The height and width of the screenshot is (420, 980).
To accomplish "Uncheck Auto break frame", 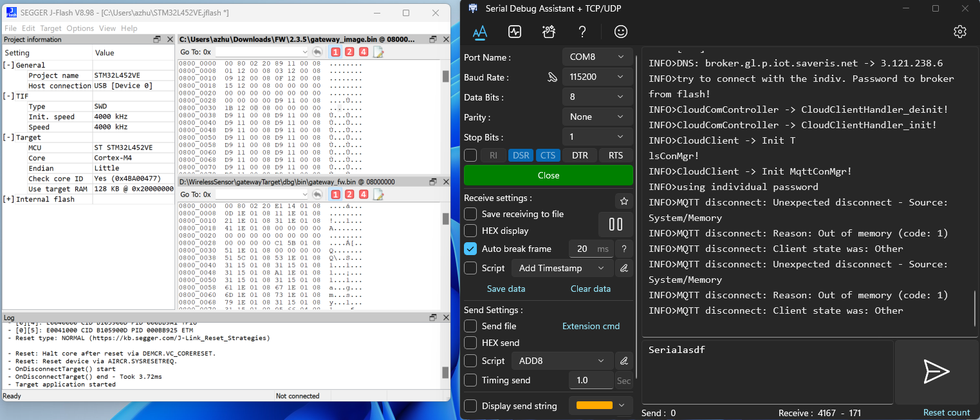I will [470, 249].
